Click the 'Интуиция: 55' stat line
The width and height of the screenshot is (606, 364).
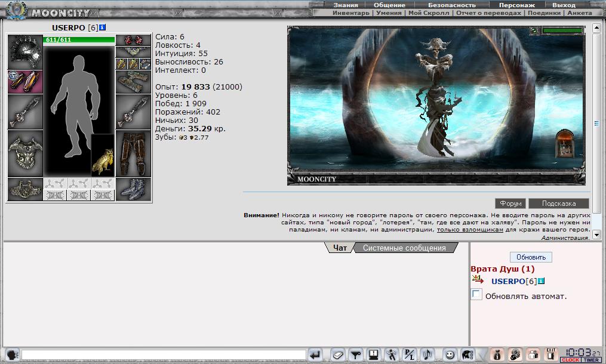(182, 53)
